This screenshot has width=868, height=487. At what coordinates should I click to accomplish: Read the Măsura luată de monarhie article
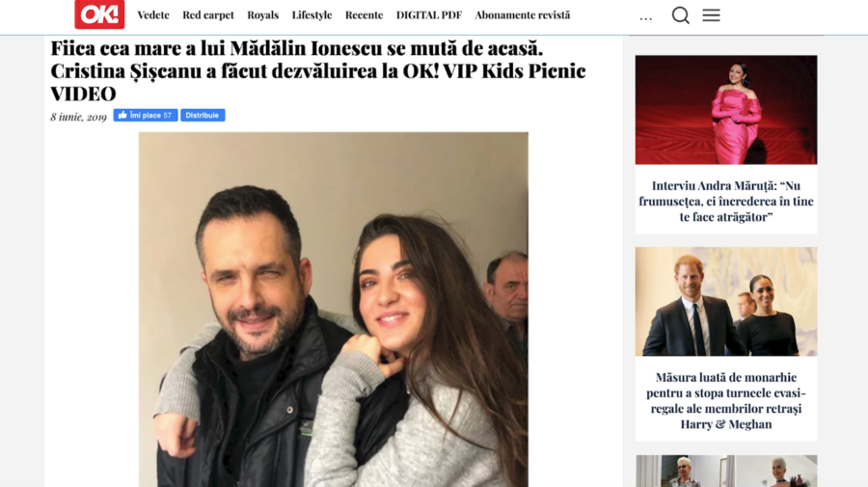click(725, 400)
